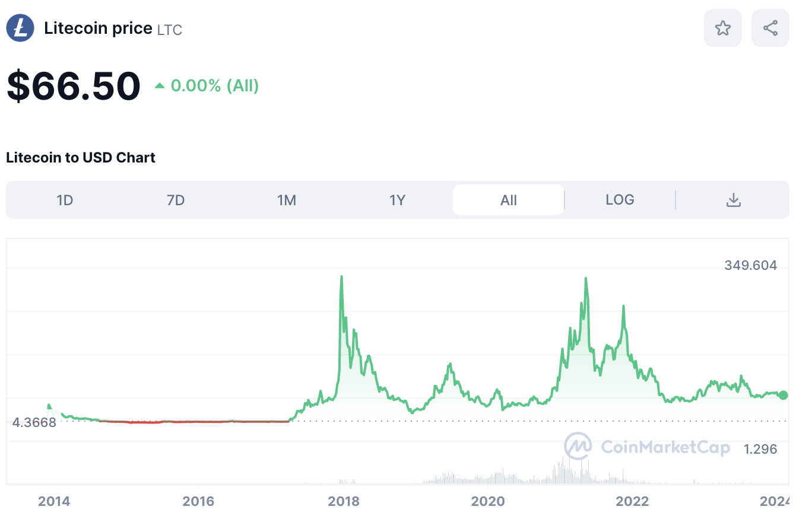The width and height of the screenshot is (796, 532).
Task: Click the 2018 axis label
Action: (x=344, y=501)
